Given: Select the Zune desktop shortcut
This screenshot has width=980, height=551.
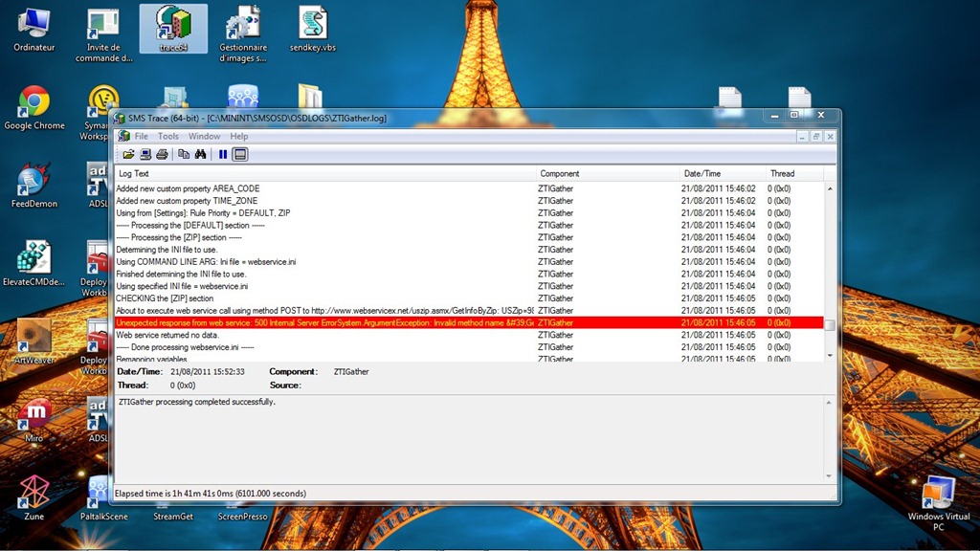Looking at the screenshot, I should pos(33,497).
